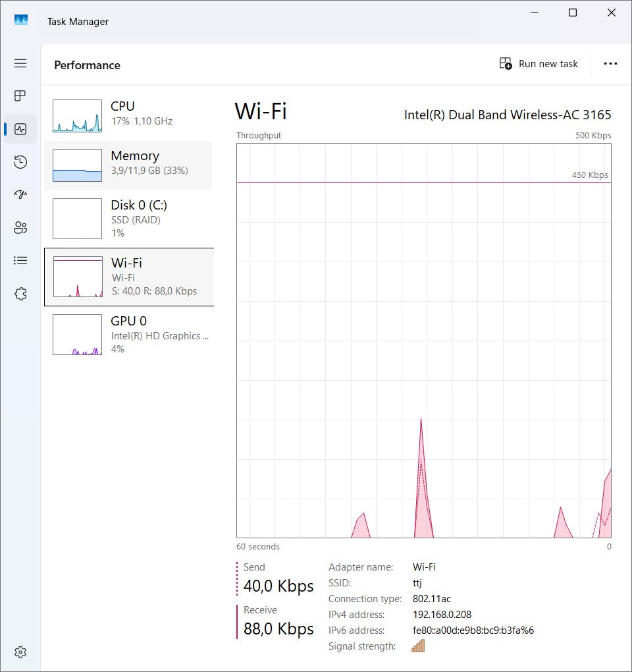The width and height of the screenshot is (632, 672).
Task: Click the Run new task button
Action: [539, 64]
